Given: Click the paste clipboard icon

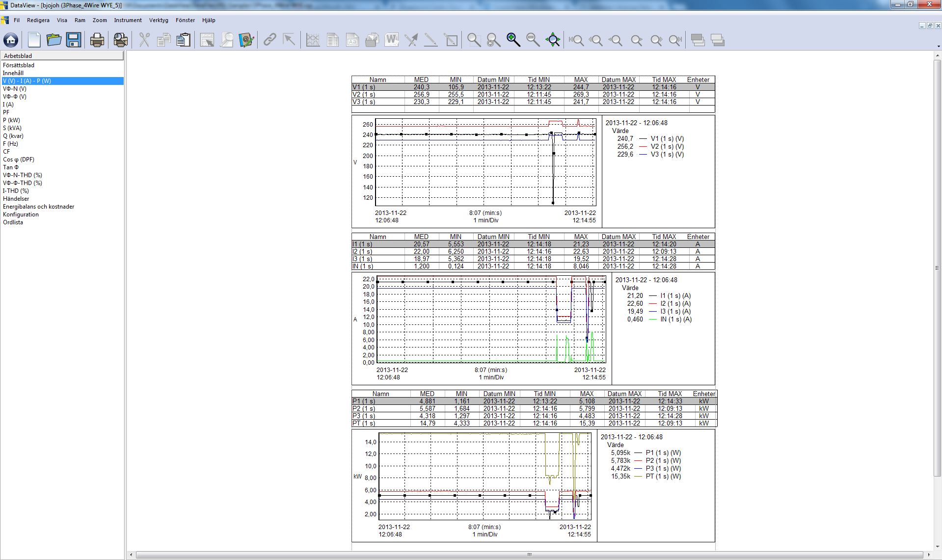Looking at the screenshot, I should 184,40.
